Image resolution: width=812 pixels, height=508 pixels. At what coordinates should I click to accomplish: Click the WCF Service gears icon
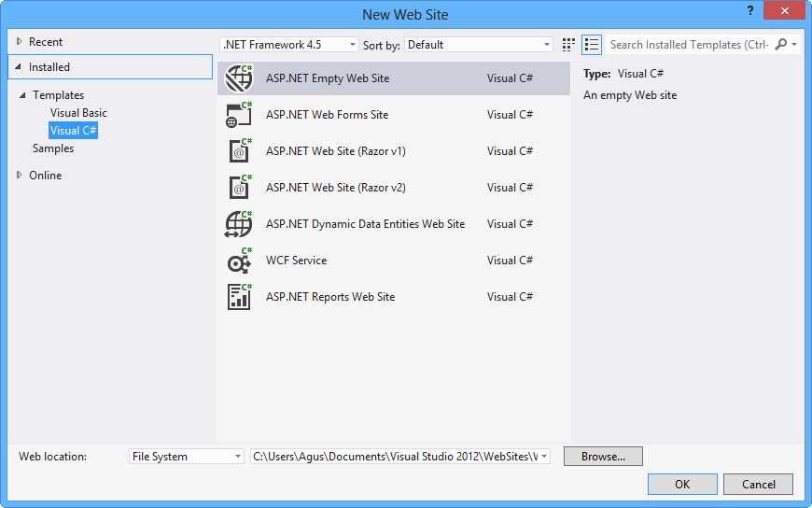tap(239, 261)
